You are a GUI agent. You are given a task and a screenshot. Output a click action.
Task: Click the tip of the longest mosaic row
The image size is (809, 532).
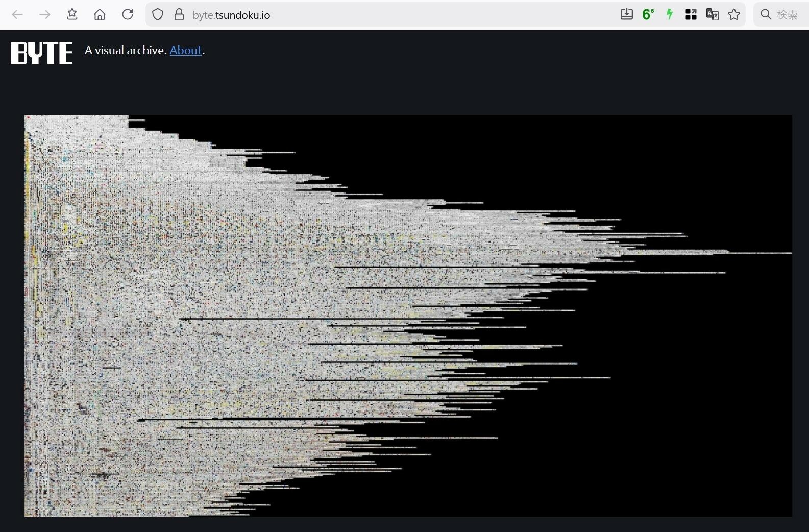(789, 253)
